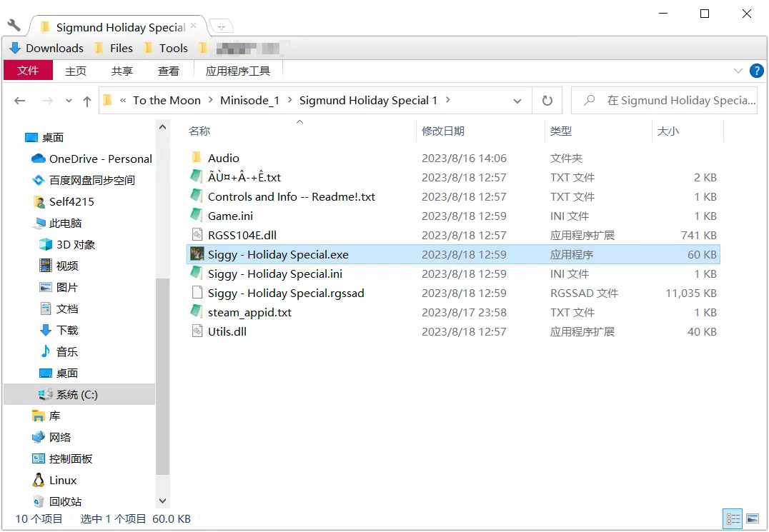The width and height of the screenshot is (769, 532).
Task: Open the 视频 folder icon
Action: [46, 266]
